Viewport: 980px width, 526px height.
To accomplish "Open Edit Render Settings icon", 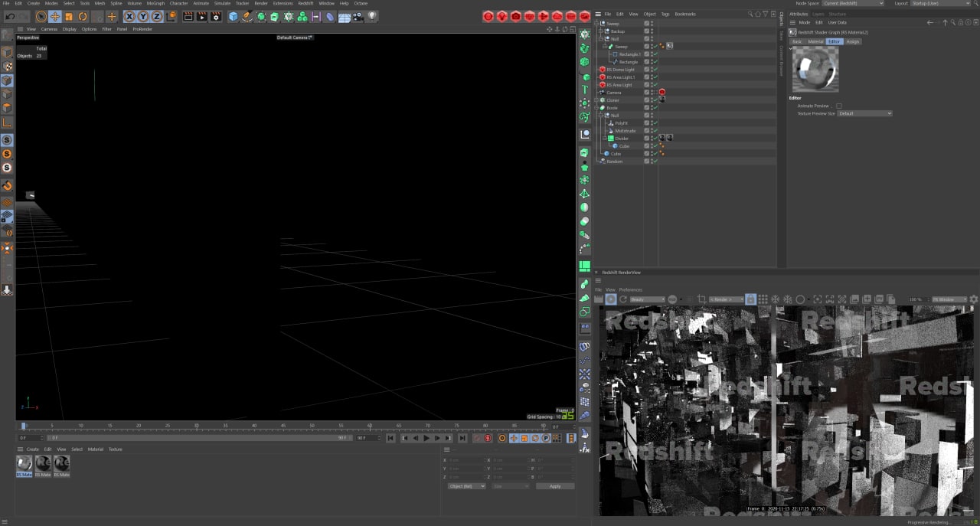I will pyautogui.click(x=216, y=16).
